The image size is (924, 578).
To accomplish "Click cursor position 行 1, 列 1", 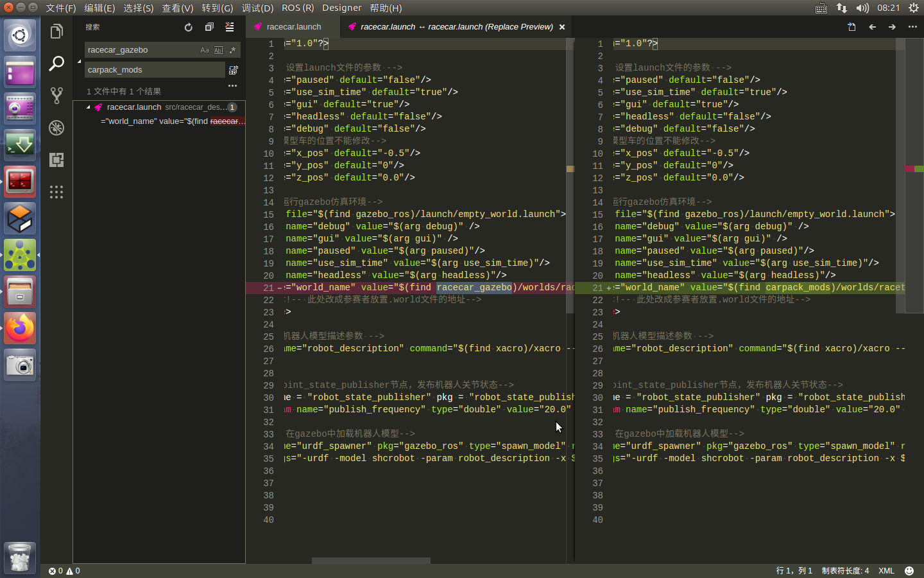I will pos(794,571).
